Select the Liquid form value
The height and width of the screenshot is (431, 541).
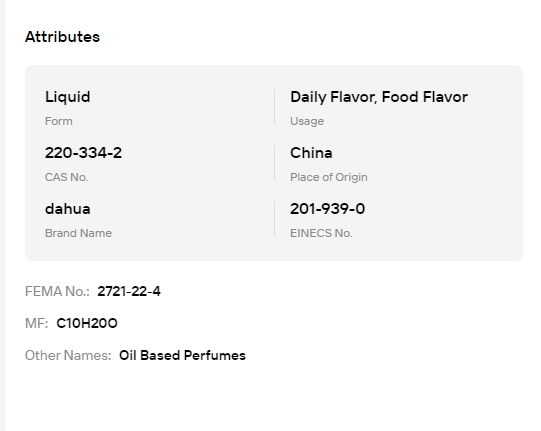pos(68,97)
